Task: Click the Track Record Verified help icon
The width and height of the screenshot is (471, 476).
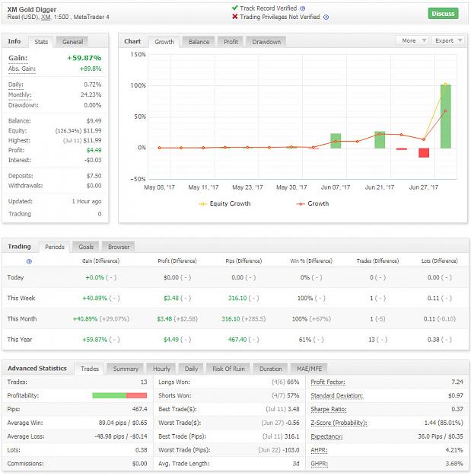Action: (302, 8)
